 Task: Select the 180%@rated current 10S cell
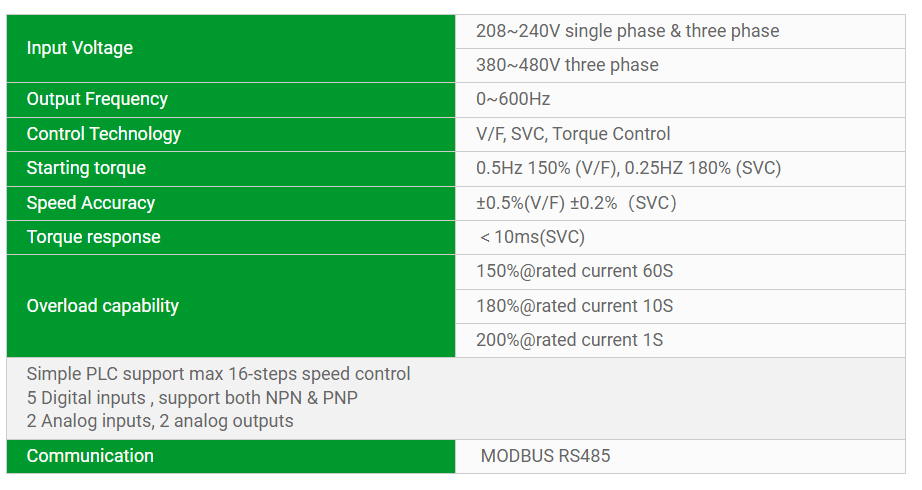pos(575,306)
